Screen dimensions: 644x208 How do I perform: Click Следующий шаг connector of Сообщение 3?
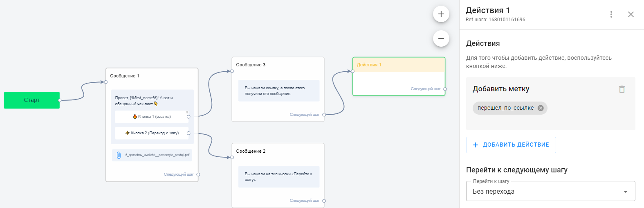324,115
